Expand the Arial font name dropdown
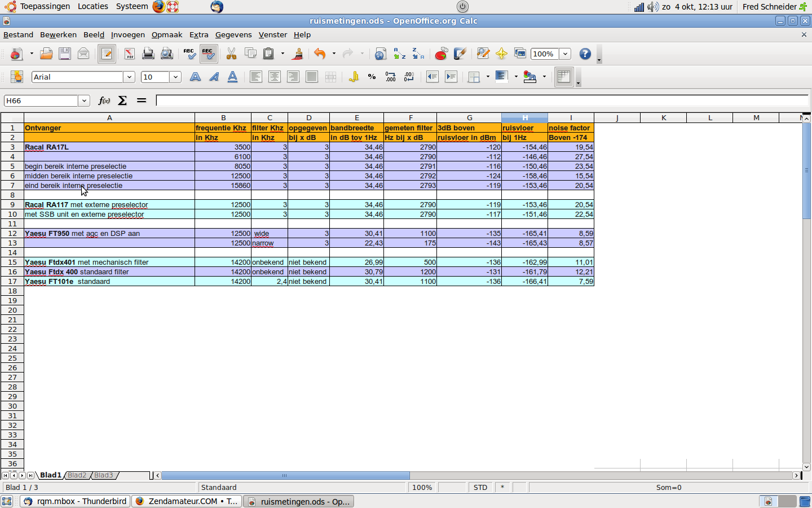Image resolution: width=812 pixels, height=508 pixels. point(129,77)
